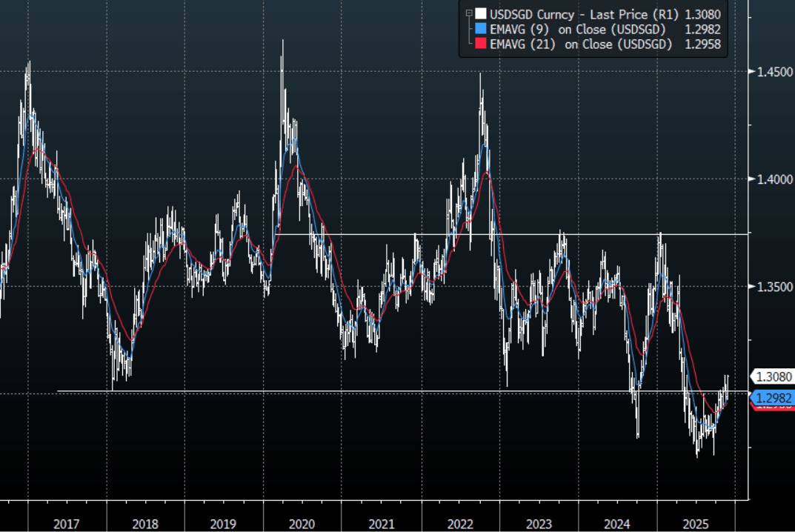The height and width of the screenshot is (532, 795).
Task: Click the 1.4000 price axis label
Action: pyautogui.click(x=774, y=179)
